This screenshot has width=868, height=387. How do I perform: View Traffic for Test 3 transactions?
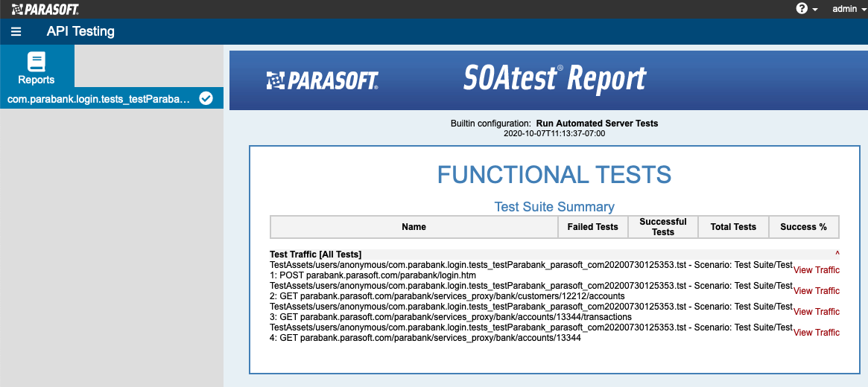coord(817,312)
